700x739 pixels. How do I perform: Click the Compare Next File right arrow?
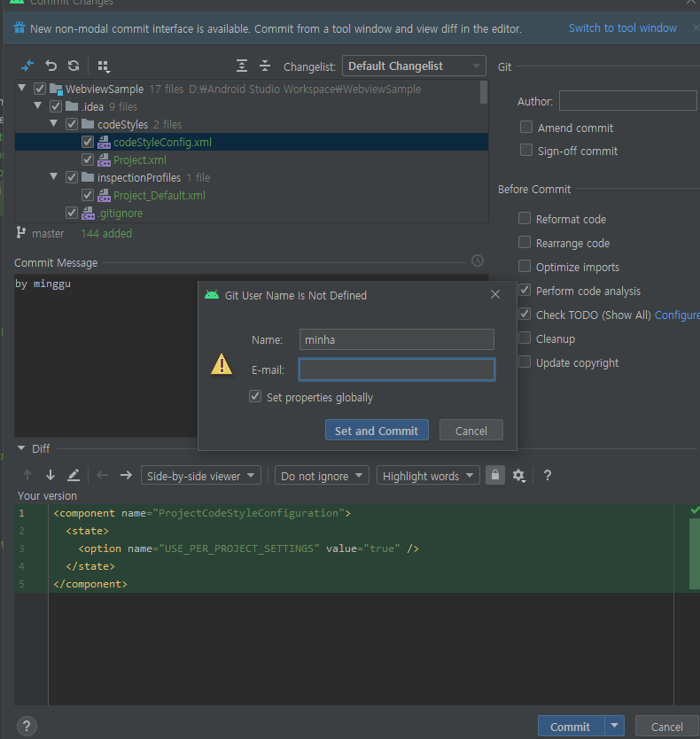pos(126,475)
